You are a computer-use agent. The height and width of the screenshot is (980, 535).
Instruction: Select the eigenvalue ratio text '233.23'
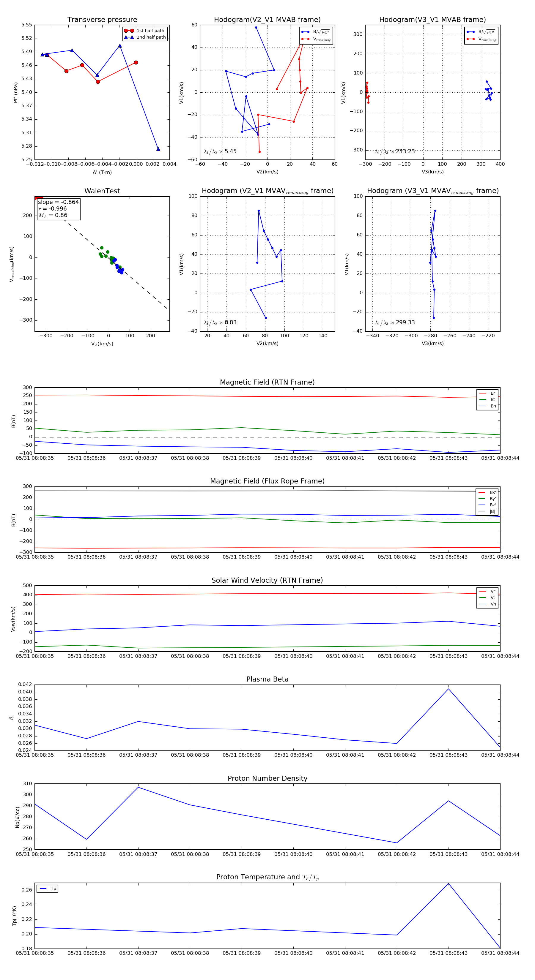point(405,151)
